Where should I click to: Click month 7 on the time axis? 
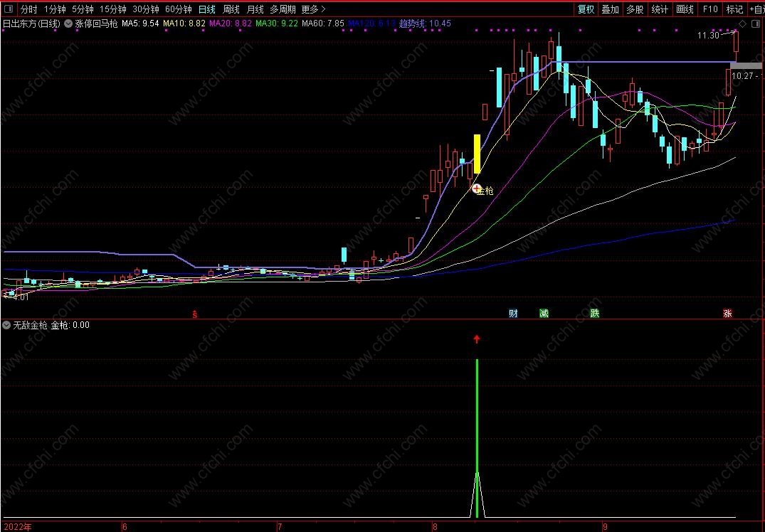(280, 526)
